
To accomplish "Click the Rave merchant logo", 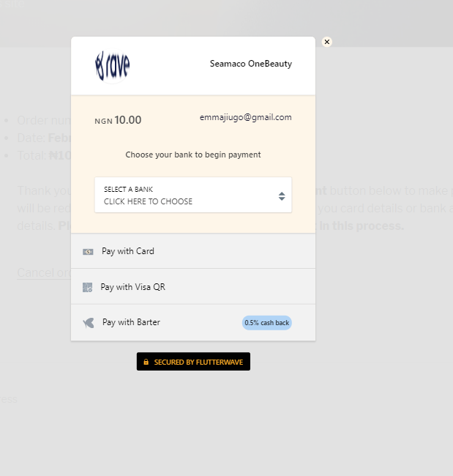I will point(113,66).
